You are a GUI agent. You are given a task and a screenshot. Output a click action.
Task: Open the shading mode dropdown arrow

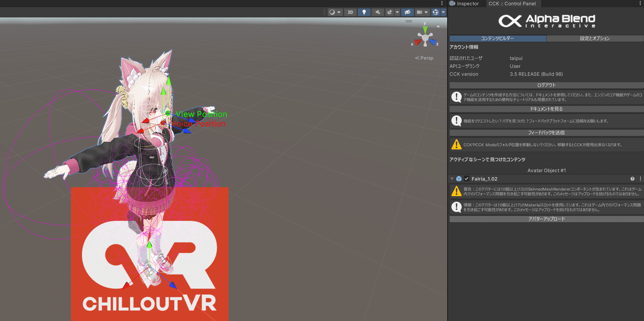click(340, 12)
